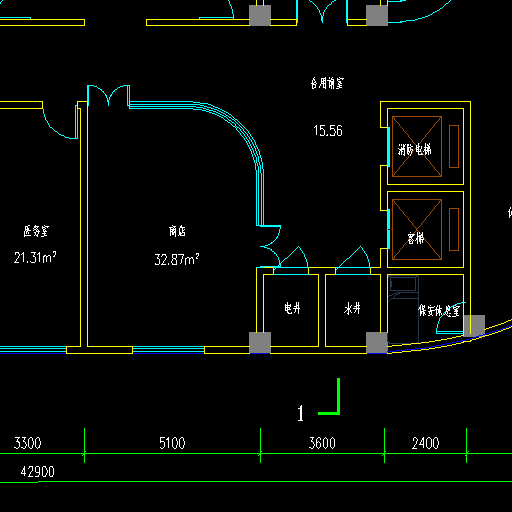Select the gray column below 电井 wall
Viewport: 512px width, 512px height.
(x=260, y=342)
